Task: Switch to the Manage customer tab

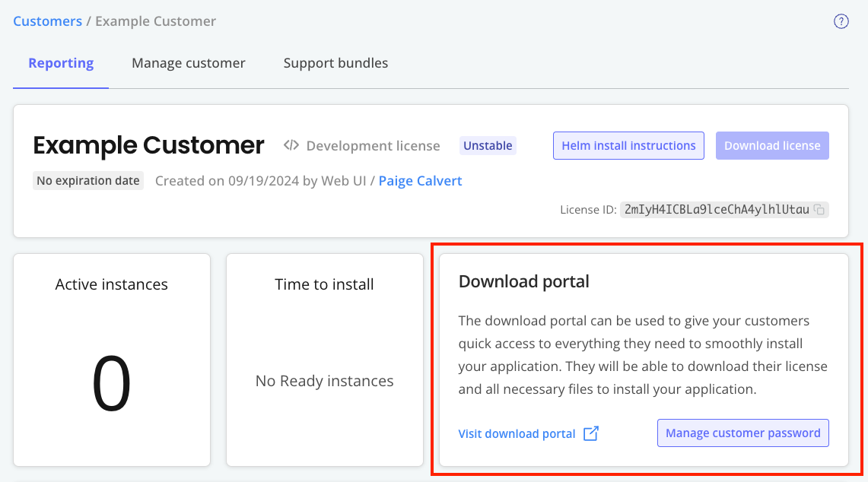Action: pyautogui.click(x=188, y=63)
